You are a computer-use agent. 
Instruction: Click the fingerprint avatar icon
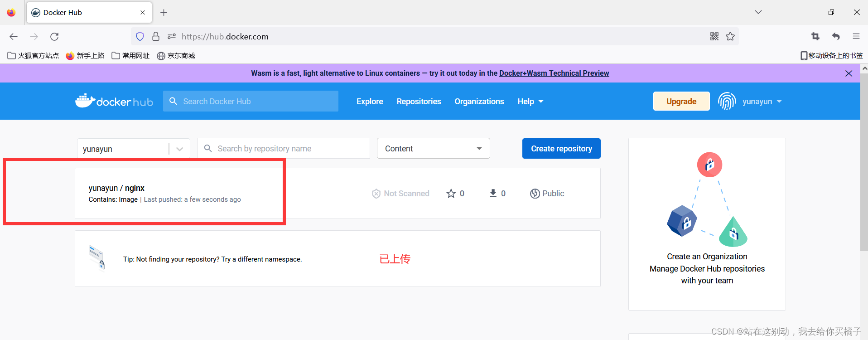(727, 101)
